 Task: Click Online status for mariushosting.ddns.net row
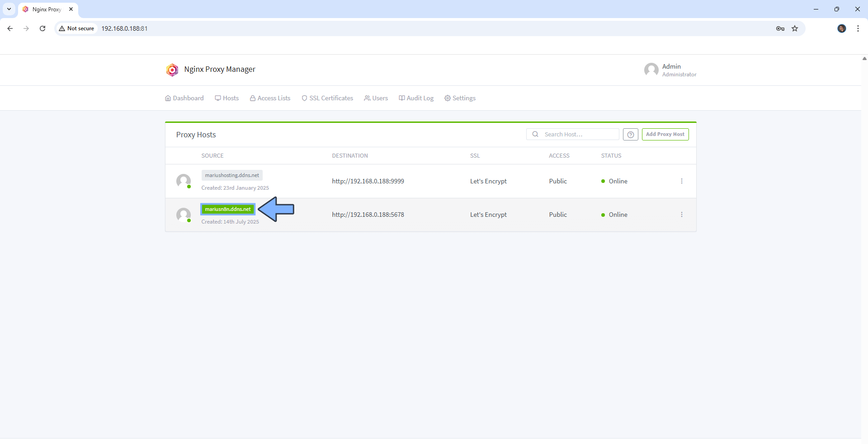614,181
